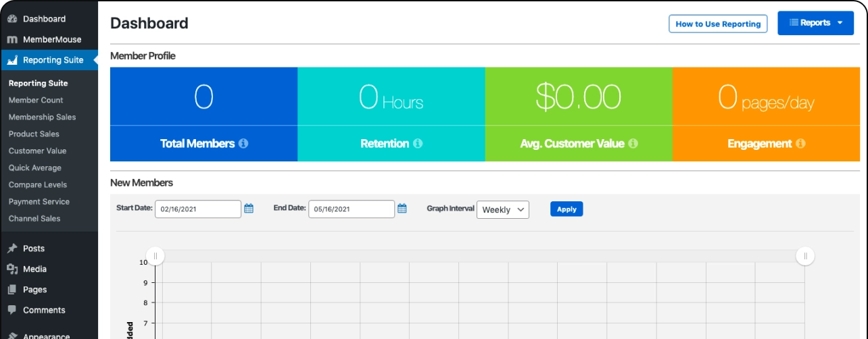Click the Avg. Customer Value info icon
Viewport: 868px width, 339px height.
click(633, 144)
